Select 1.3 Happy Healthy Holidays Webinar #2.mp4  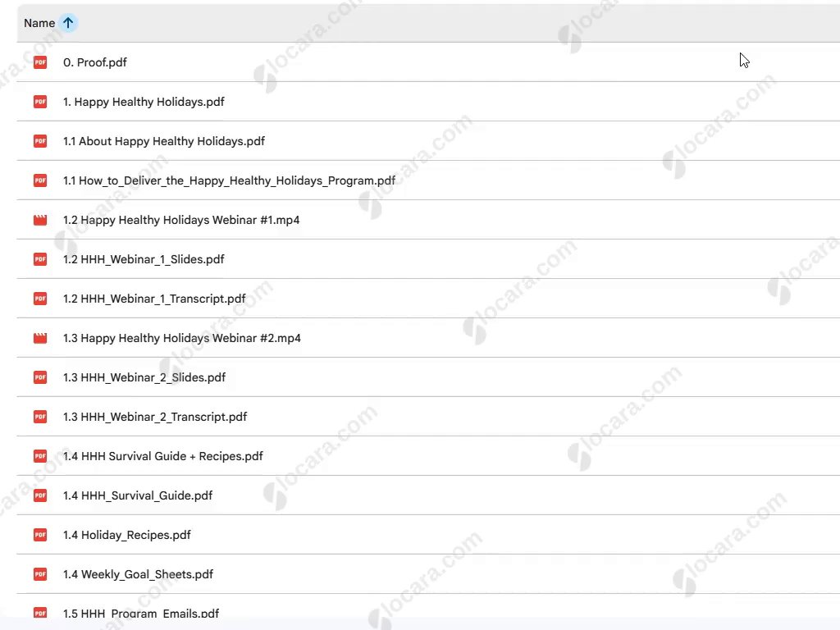coord(181,338)
